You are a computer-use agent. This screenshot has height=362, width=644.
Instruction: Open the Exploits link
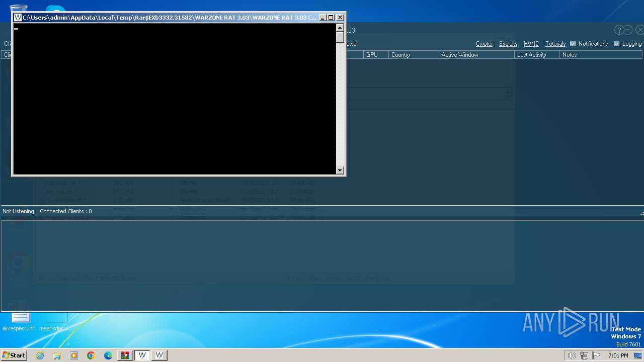tap(508, 44)
